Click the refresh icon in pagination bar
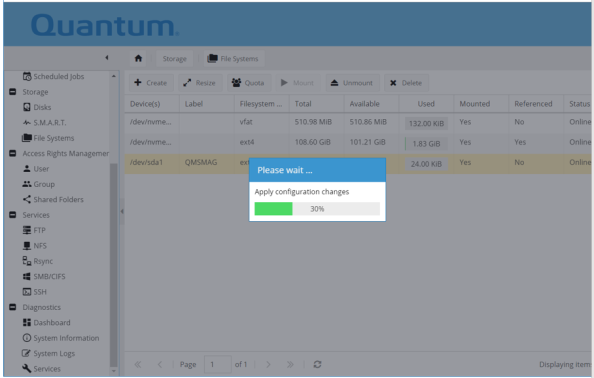 [317, 364]
